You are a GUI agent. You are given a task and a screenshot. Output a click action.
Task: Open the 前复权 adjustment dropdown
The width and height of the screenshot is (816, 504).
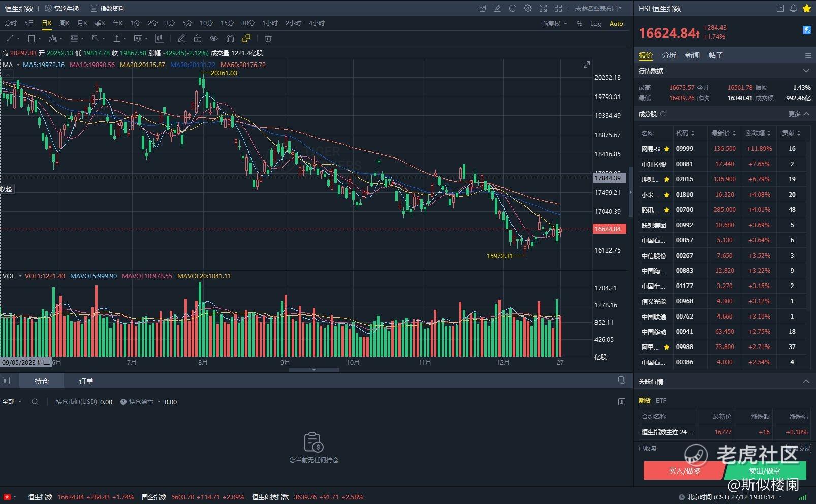pyautogui.click(x=554, y=23)
